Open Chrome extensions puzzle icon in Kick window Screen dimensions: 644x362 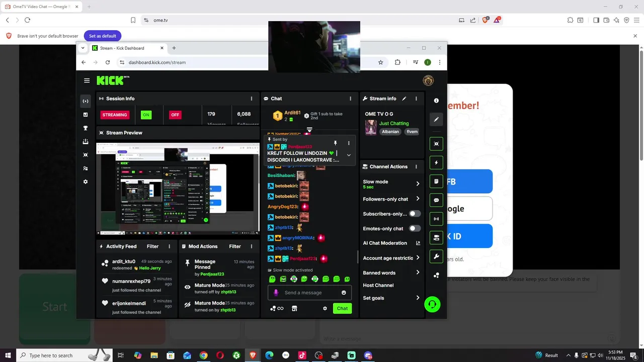[x=397, y=62]
